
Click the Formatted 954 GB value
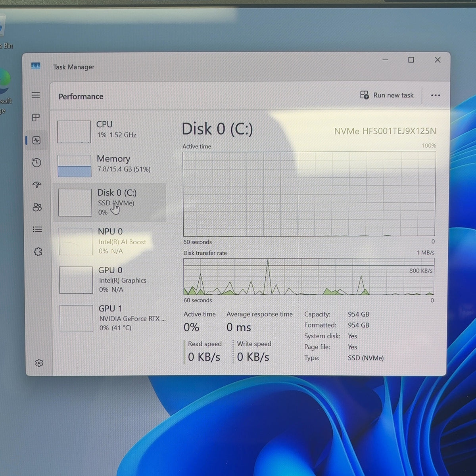[x=359, y=325]
